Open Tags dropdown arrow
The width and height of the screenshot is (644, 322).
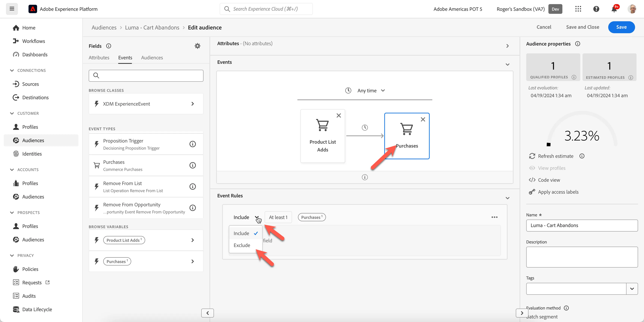tap(632, 288)
